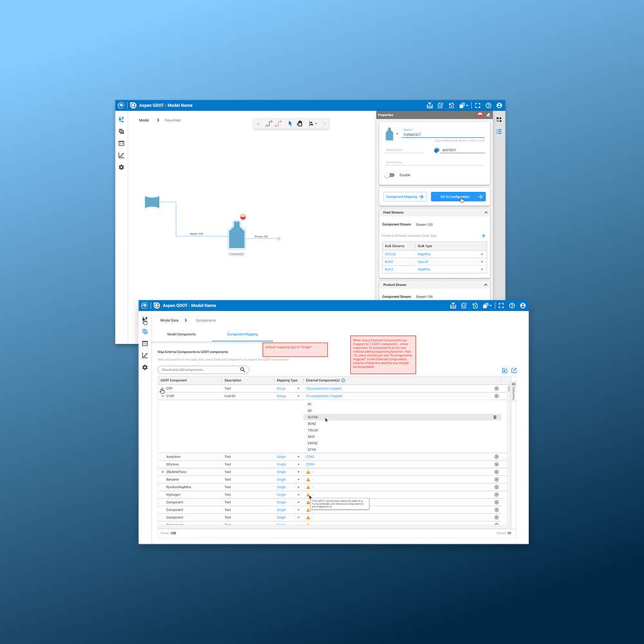Open the Settings gear in the left sidebar
This screenshot has height=644, width=644.
tap(144, 367)
